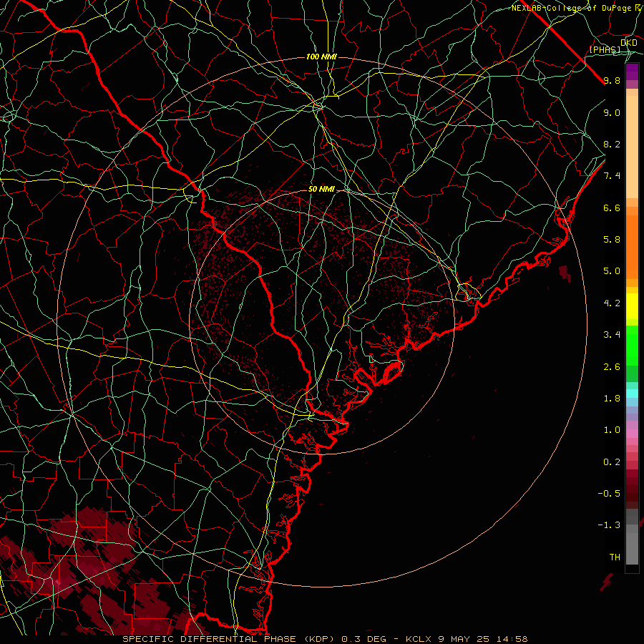This screenshot has width=644, height=644.
Task: Click the 100 NMI range ring label
Action: pos(321,57)
